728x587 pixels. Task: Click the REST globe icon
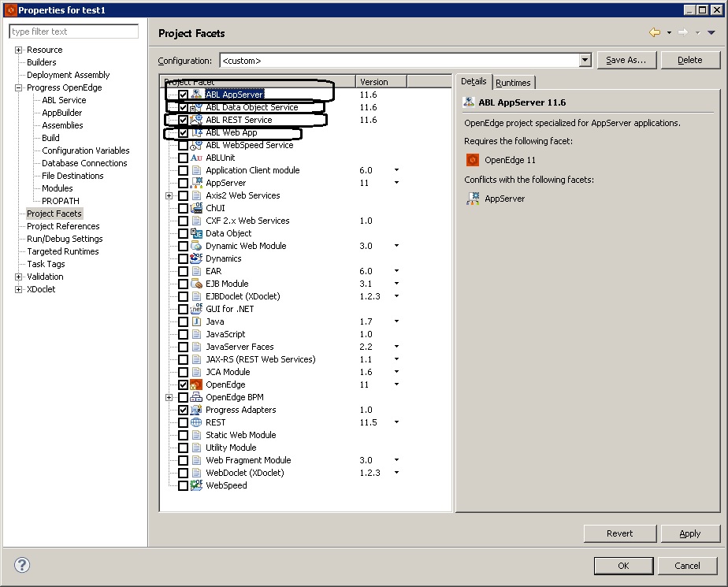click(x=196, y=422)
